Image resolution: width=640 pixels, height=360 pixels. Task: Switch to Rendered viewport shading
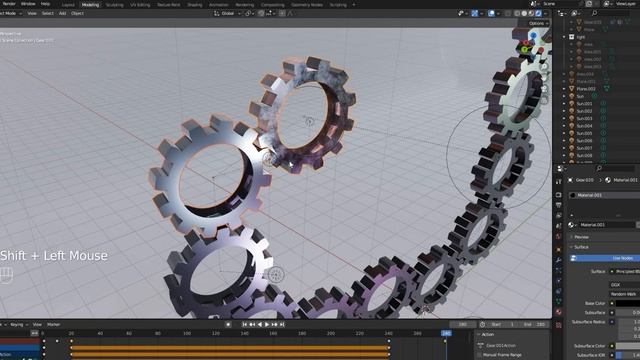pos(538,13)
